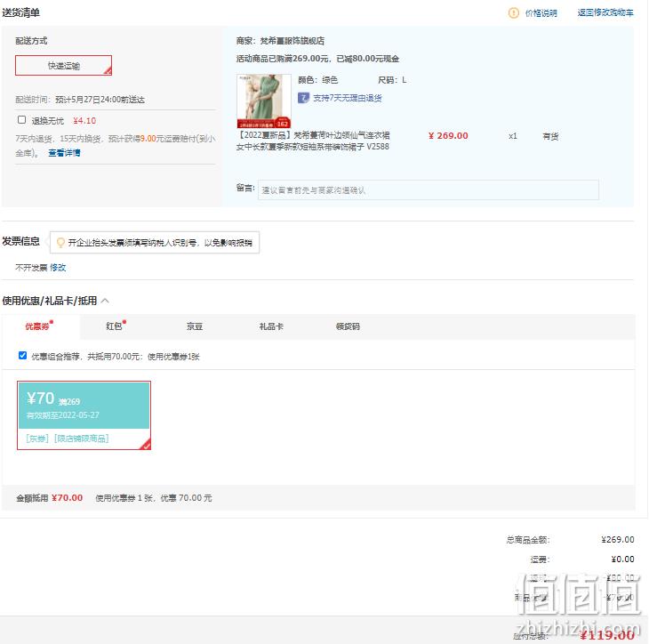Click the red checkmark corner on ¥70 coupon

pyautogui.click(x=145, y=444)
